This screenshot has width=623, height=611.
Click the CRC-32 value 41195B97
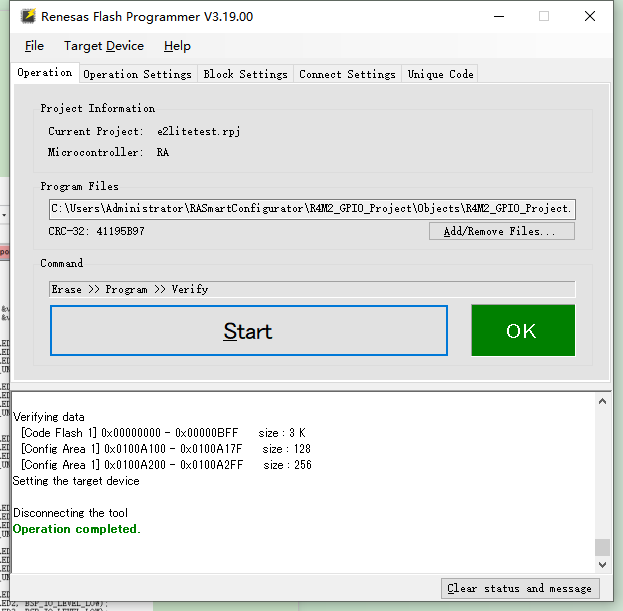120,231
